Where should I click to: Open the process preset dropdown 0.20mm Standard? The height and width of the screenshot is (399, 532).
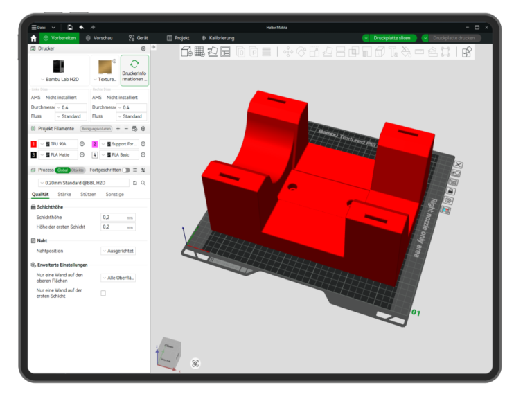81,183
